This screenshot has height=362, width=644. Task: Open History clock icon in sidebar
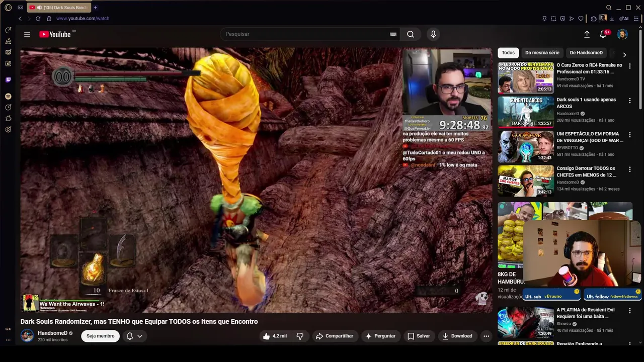8,107
